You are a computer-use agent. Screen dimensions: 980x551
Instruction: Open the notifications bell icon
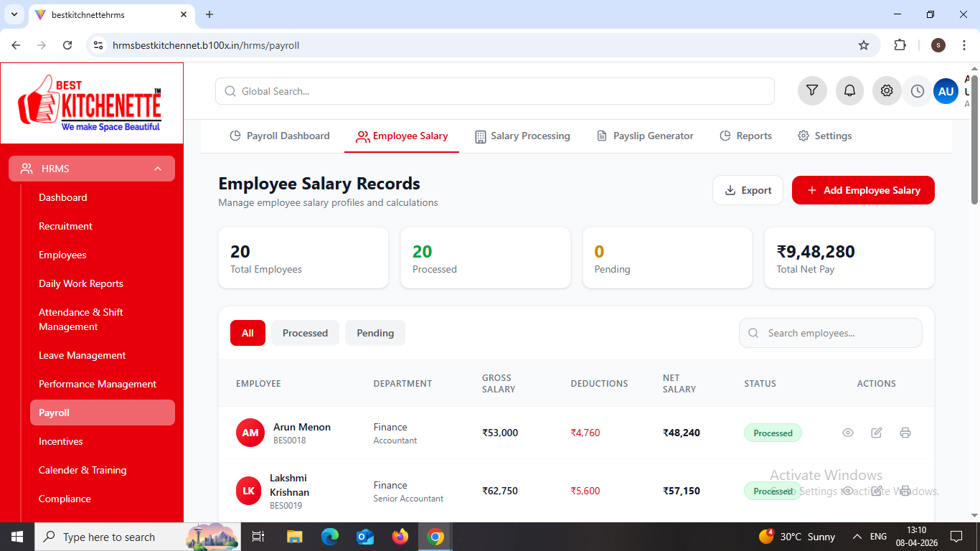849,91
